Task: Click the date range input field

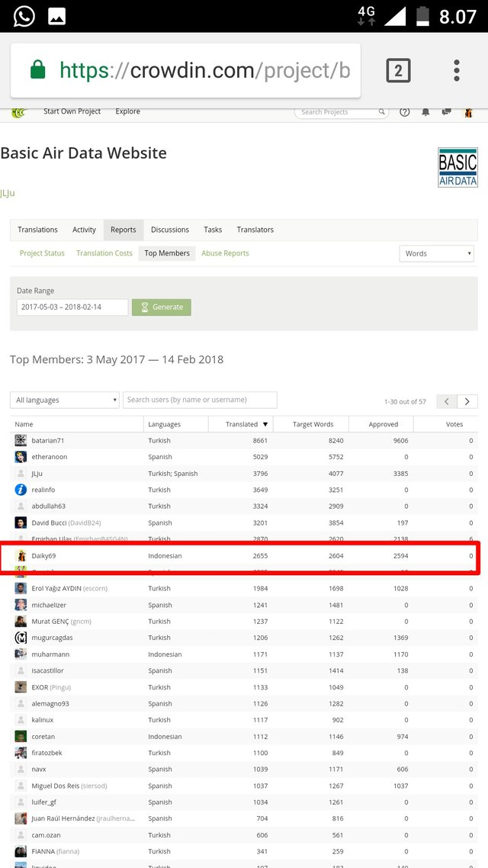Action: (72, 307)
